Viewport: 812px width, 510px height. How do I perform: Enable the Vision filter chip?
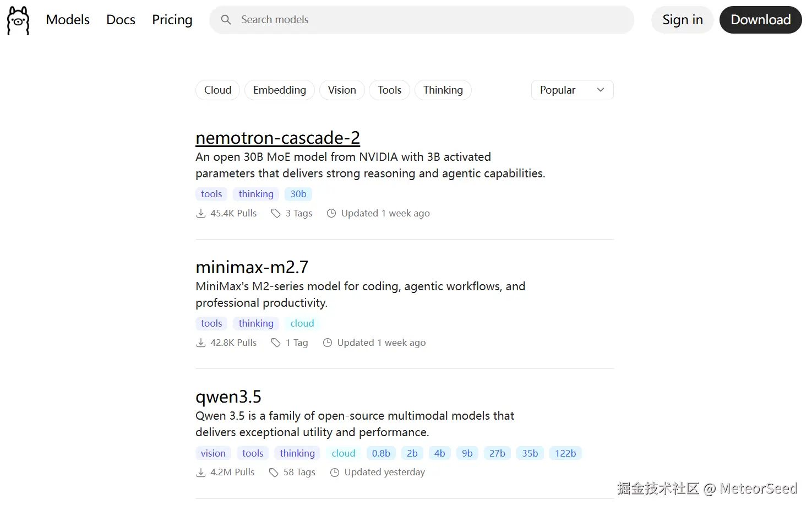(342, 90)
